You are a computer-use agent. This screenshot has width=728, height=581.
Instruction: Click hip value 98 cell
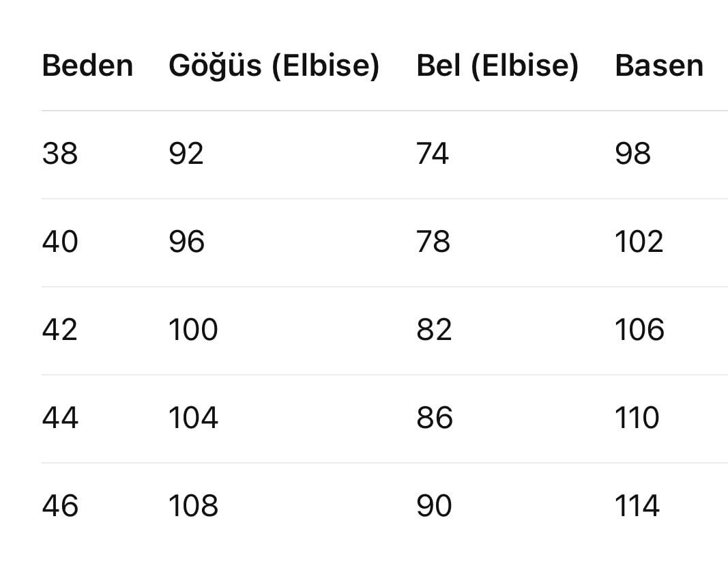click(x=632, y=154)
